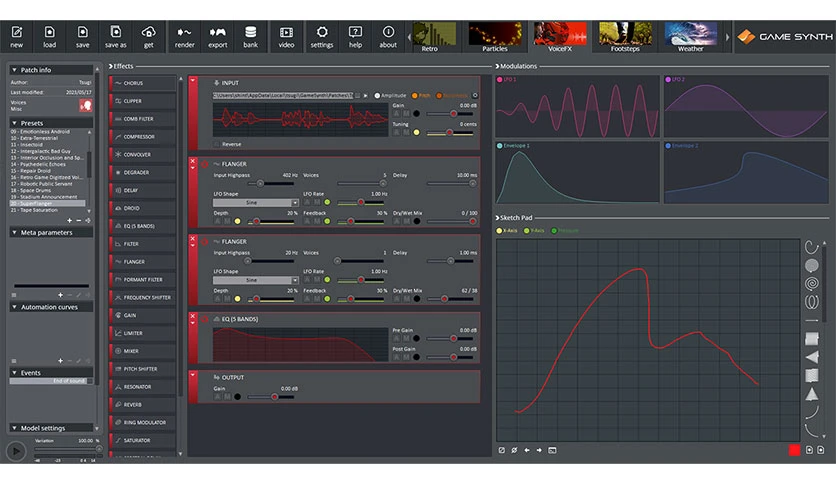Add the Reverb effect from list
Screen dimensions: 836x484
143,405
